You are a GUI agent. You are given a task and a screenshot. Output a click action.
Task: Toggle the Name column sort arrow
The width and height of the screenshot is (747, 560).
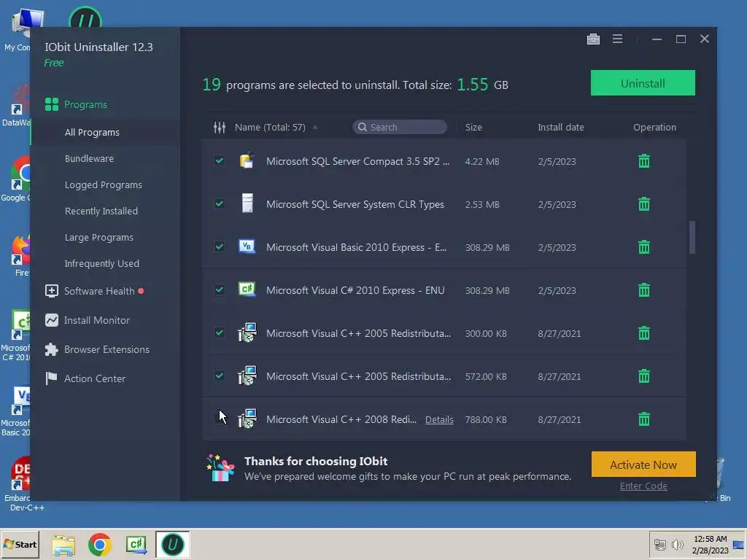click(315, 127)
